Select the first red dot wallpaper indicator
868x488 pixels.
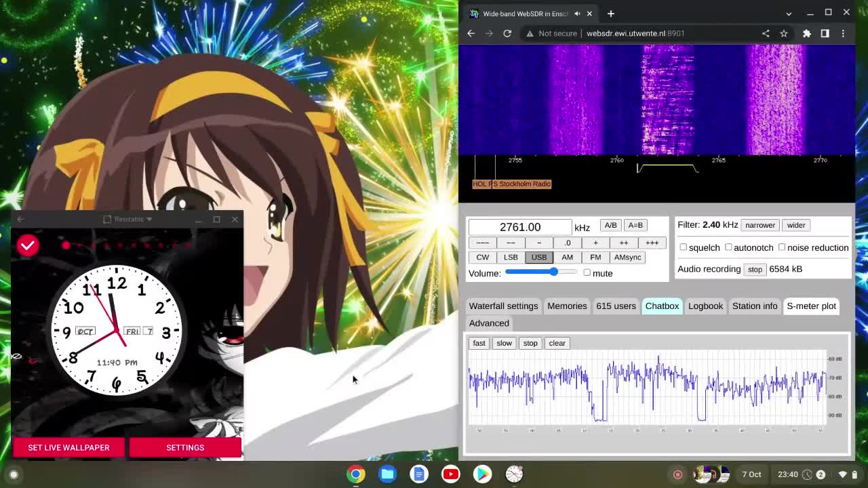pos(66,245)
